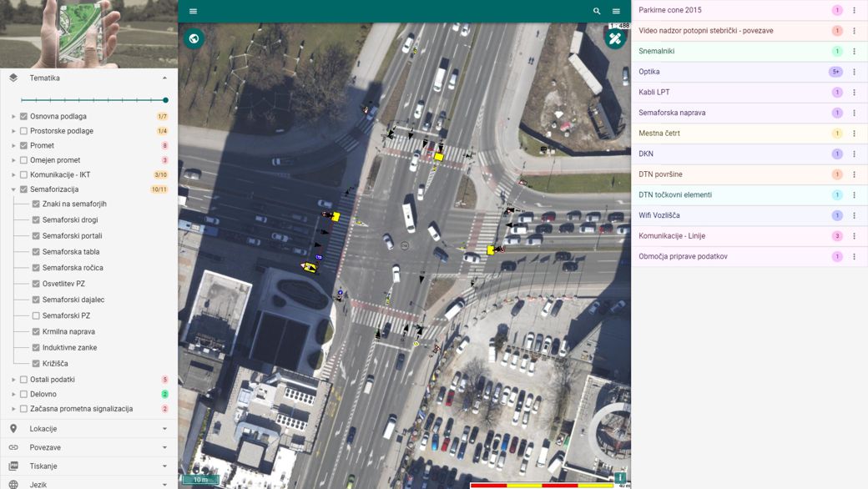Tick the Prostorske podlage checkbox

pyautogui.click(x=23, y=131)
